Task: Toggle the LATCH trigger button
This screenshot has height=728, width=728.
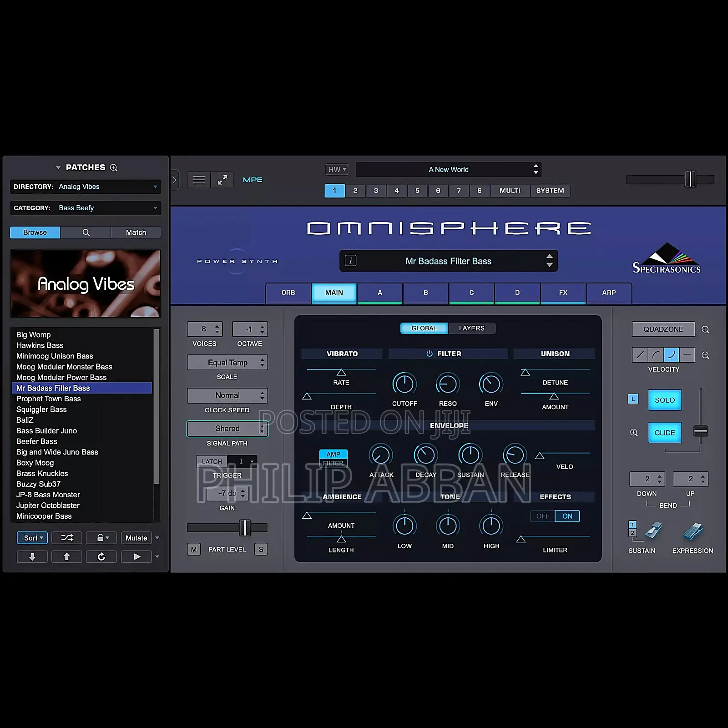Action: (212, 461)
